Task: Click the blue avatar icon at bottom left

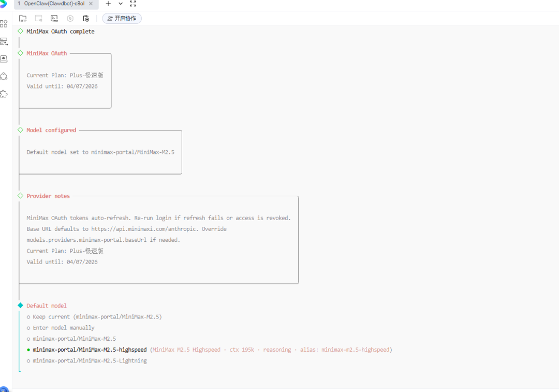Action: 4,389
